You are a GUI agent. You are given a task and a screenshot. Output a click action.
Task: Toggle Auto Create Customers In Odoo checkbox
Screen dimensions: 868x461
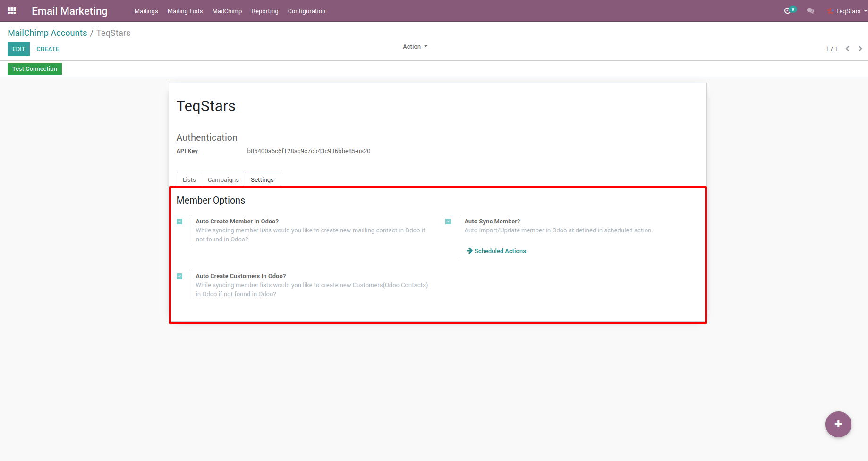click(x=179, y=276)
